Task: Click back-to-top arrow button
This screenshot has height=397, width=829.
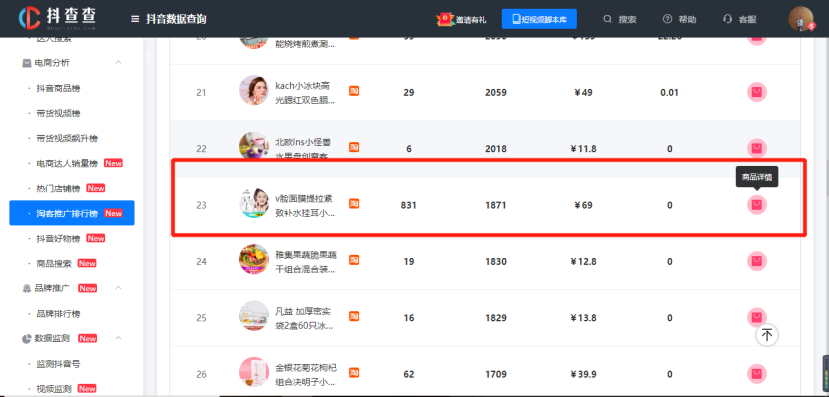Action: [767, 335]
